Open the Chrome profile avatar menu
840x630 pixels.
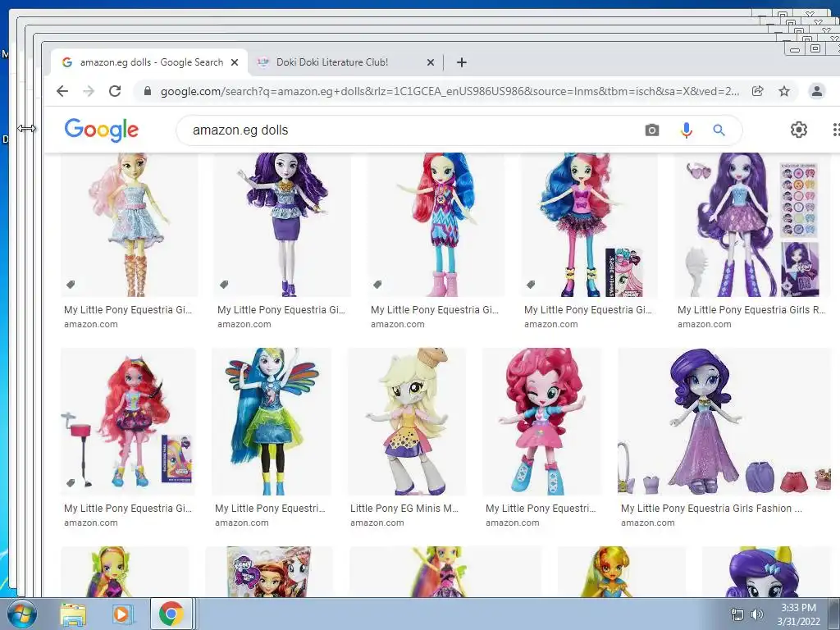[816, 91]
